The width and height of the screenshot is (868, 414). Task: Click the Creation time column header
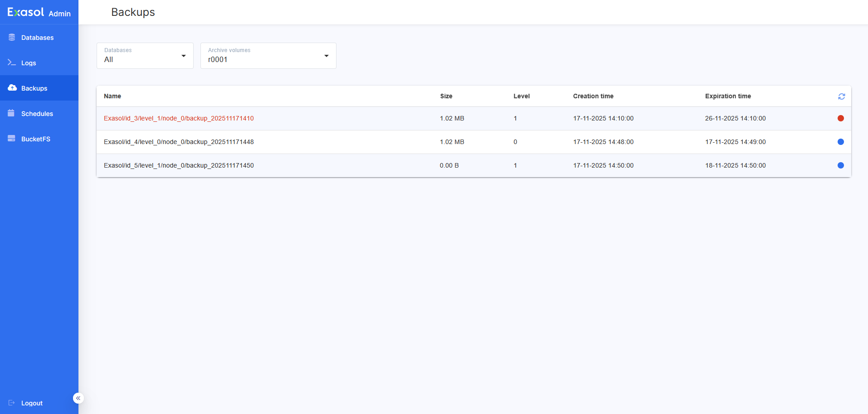593,96
